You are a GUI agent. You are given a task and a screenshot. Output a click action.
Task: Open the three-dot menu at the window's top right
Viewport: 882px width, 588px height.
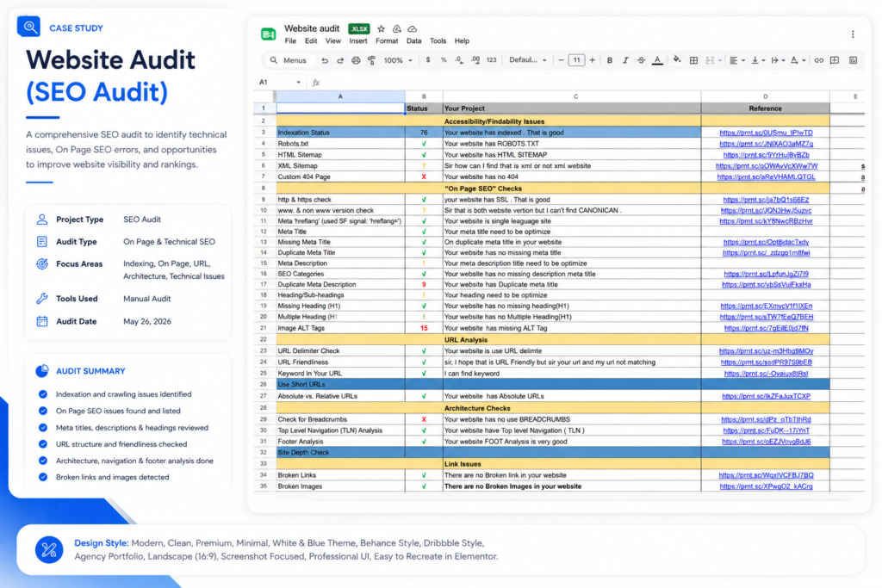pyautogui.click(x=853, y=34)
